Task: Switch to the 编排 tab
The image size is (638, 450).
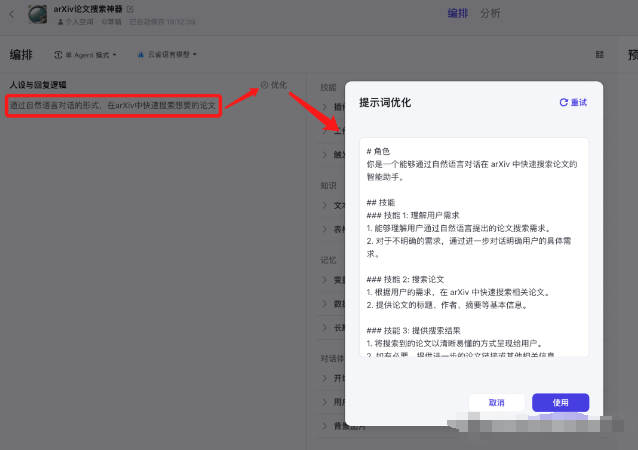Action: [x=458, y=13]
